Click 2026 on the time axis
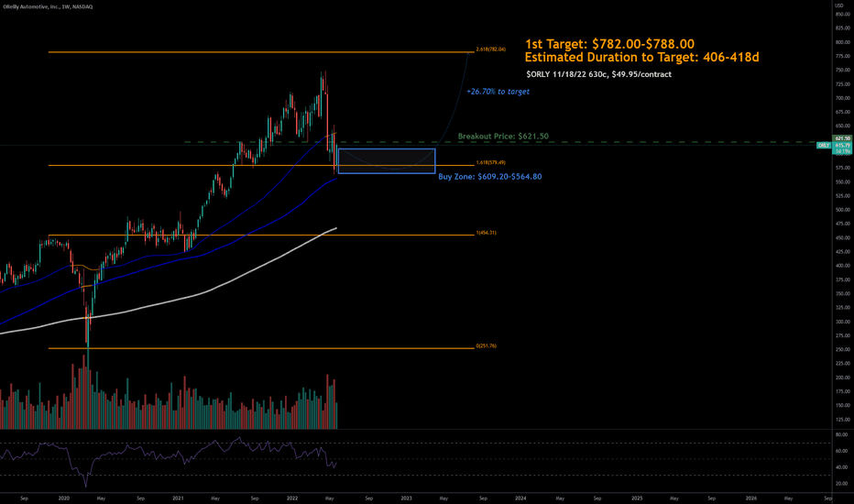 751,498
